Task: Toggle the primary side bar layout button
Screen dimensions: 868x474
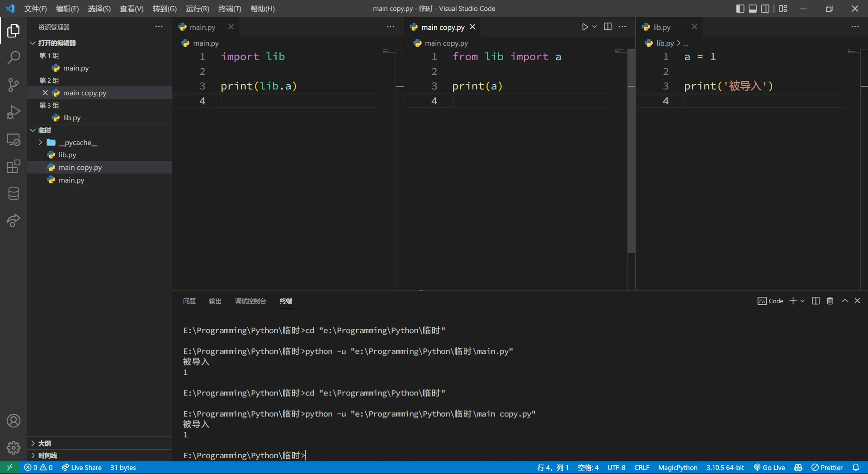Action: [x=740, y=9]
